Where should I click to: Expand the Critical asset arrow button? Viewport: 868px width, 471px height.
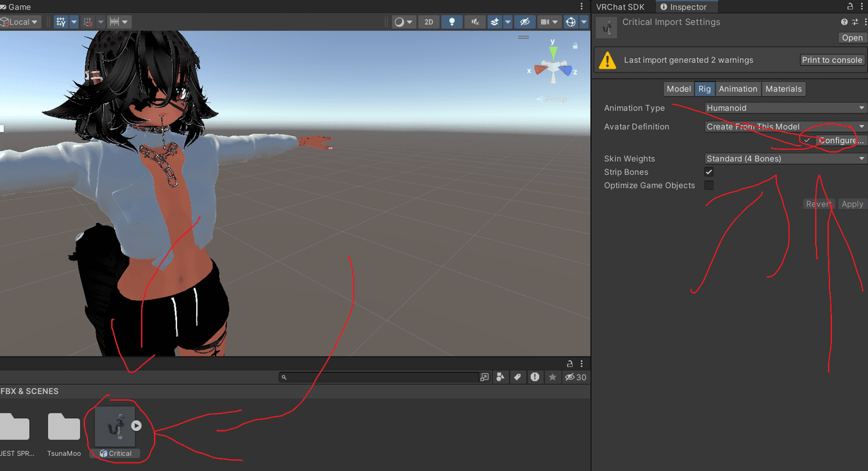pos(136,426)
